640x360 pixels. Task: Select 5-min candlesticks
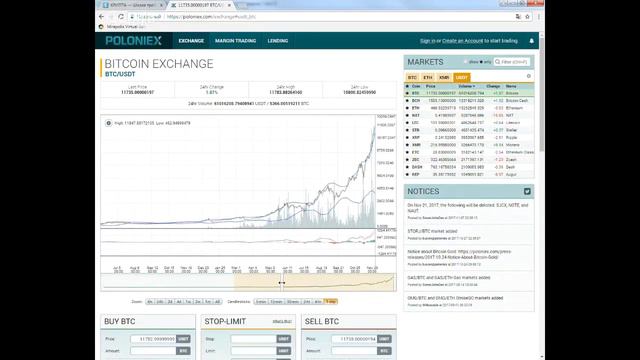[261, 302]
